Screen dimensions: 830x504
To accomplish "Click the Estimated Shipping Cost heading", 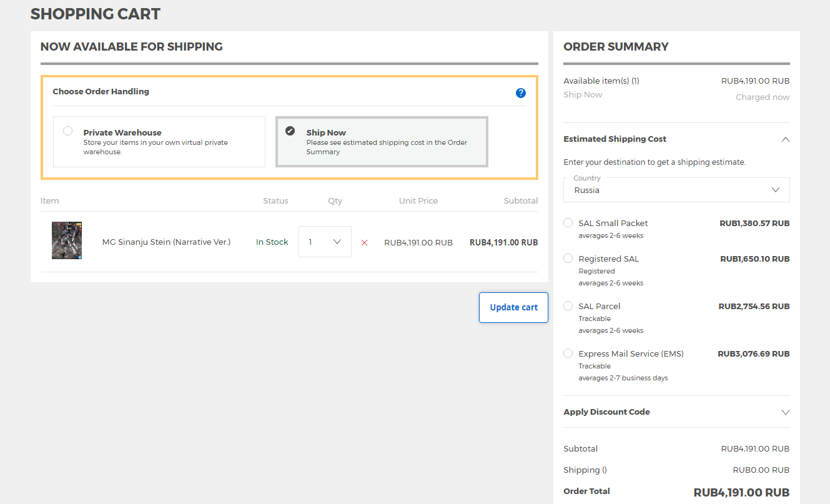I will [615, 139].
